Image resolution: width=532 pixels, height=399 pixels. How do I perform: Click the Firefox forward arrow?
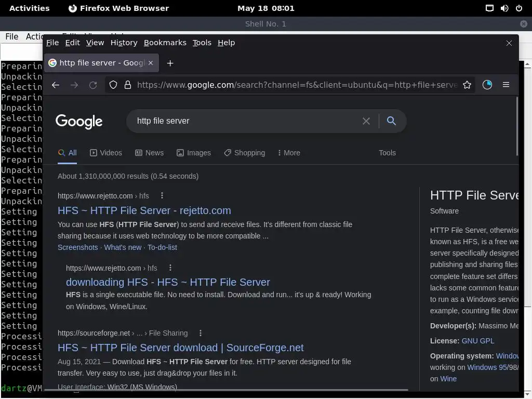(x=74, y=85)
